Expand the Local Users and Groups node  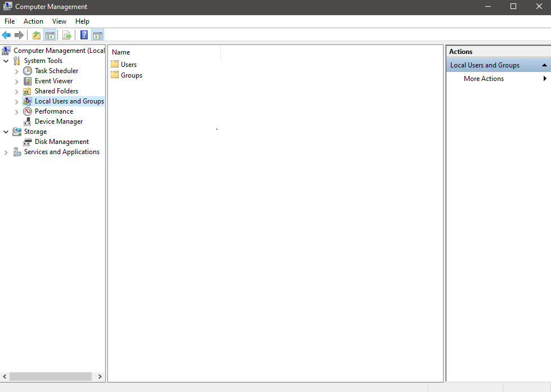16,102
